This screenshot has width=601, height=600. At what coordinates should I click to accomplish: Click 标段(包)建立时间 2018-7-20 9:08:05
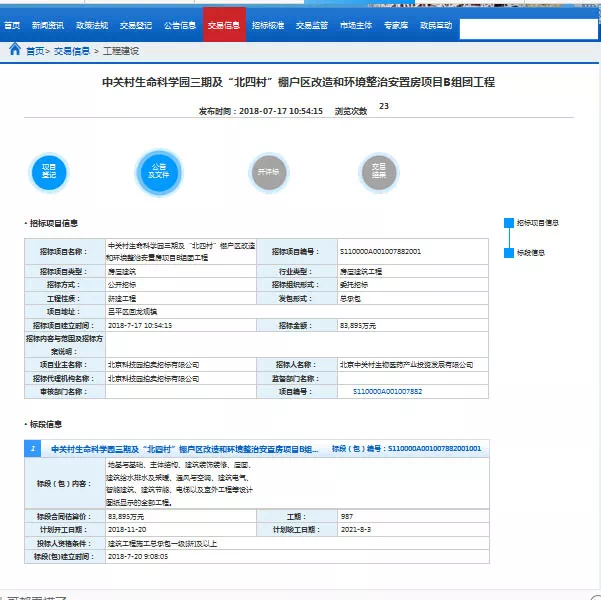coord(138,556)
